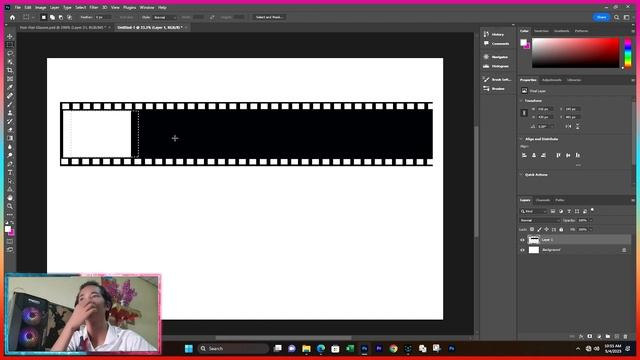
Task: Switch to the Channels tab
Action: pos(542,200)
